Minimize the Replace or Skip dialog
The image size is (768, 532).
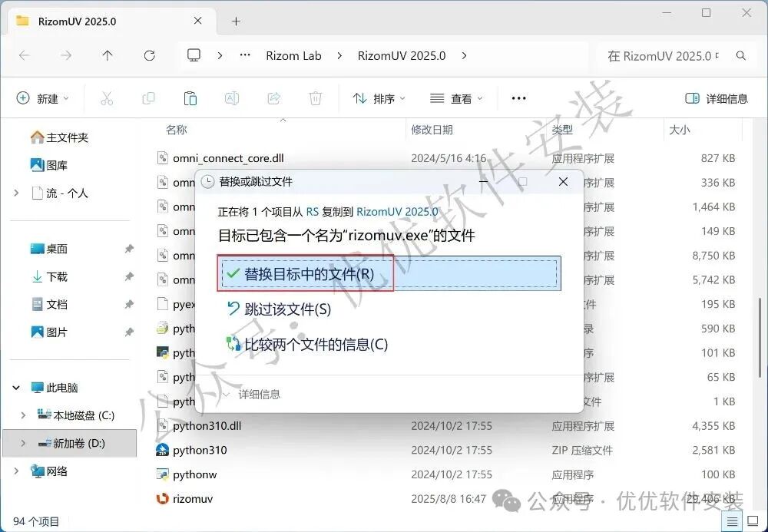483,182
